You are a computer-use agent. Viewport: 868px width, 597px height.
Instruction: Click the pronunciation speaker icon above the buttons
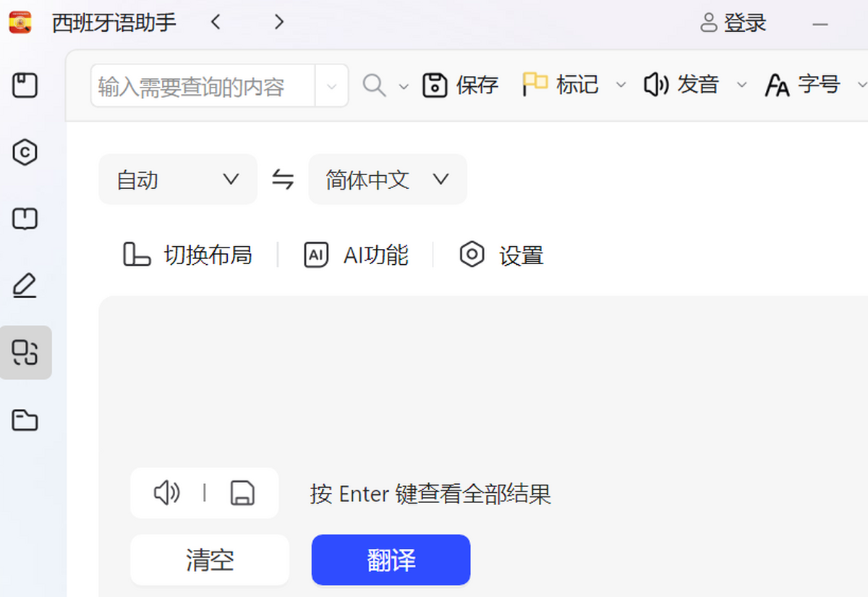(166, 494)
